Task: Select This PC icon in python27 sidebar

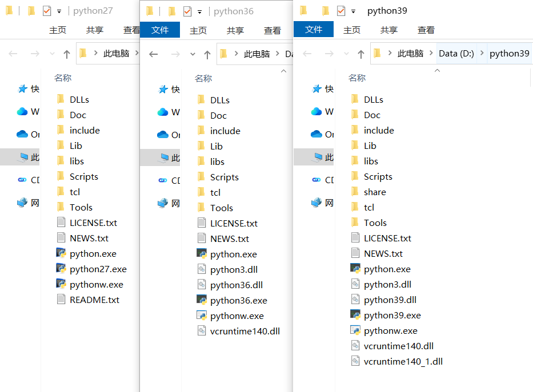Action: (x=24, y=157)
